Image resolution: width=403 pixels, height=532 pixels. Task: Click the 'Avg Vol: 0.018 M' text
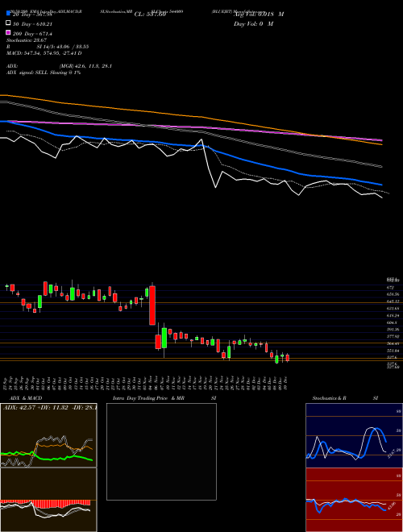point(259,15)
